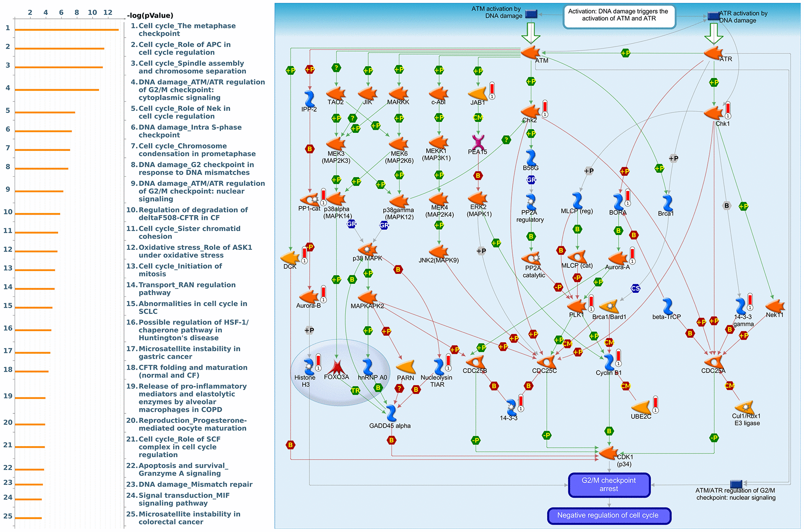The height and width of the screenshot is (532, 804).
Task: Click the Spindle assembly p-value bar
Action: tap(59, 67)
